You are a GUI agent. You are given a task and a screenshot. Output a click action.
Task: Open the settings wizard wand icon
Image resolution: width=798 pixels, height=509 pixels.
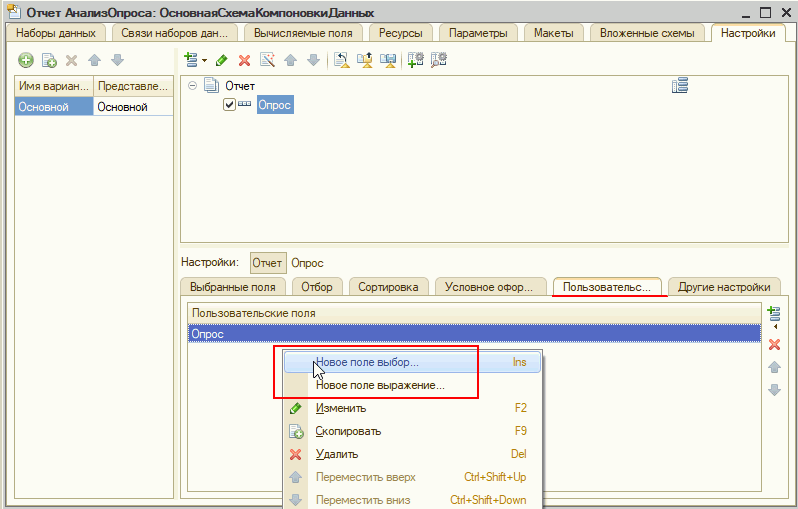(268, 60)
